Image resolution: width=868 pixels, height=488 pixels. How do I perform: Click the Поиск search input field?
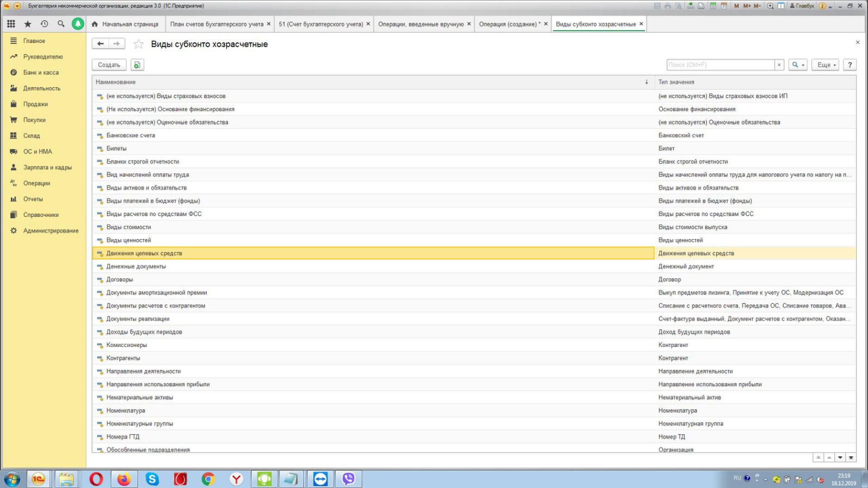[720, 65]
